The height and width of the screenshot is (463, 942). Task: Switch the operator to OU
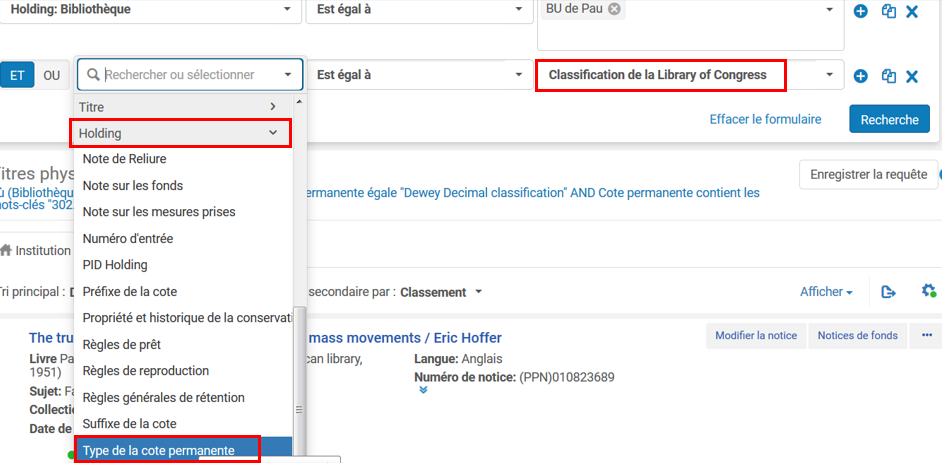tap(51, 75)
